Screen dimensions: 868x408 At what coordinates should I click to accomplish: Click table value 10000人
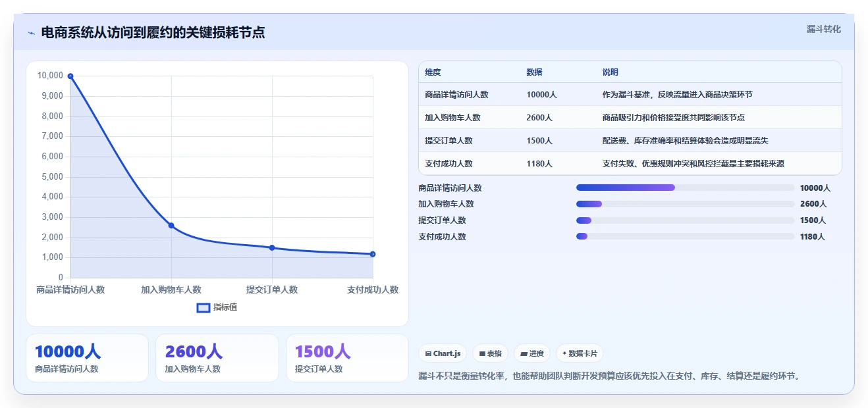pyautogui.click(x=541, y=95)
